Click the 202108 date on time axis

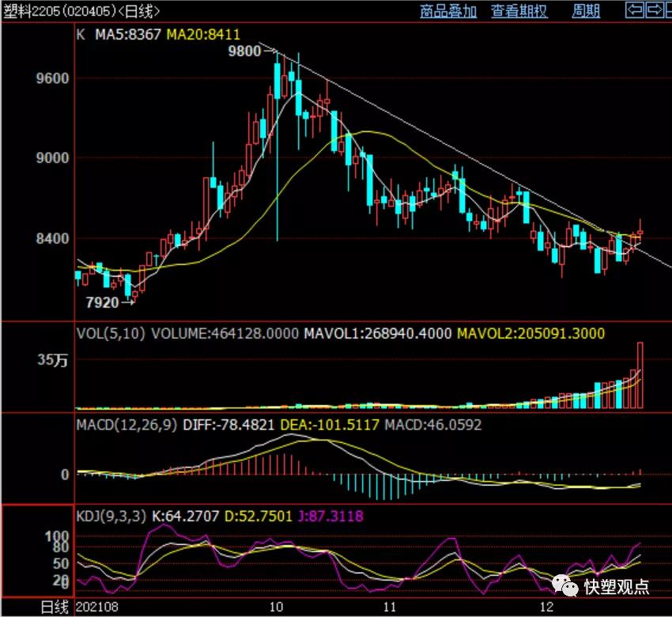click(96, 608)
